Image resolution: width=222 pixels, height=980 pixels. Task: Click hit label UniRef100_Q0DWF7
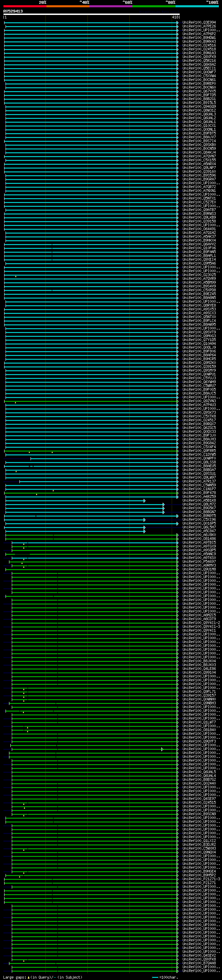pyautogui.click(x=199, y=72)
